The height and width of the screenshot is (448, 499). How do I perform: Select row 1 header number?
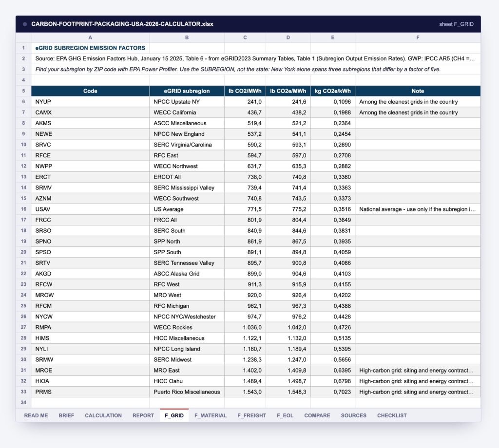click(x=23, y=48)
